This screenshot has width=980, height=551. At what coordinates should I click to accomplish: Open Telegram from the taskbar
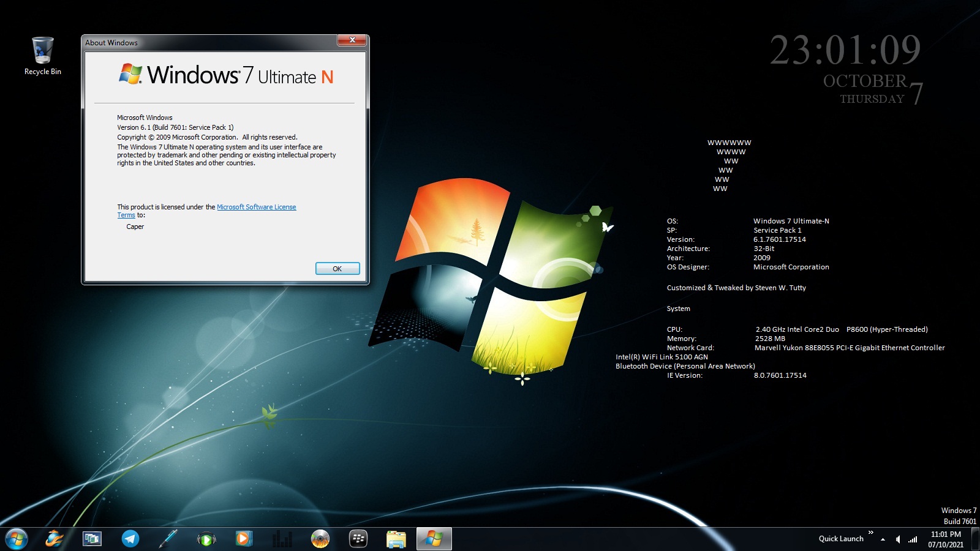click(x=130, y=539)
